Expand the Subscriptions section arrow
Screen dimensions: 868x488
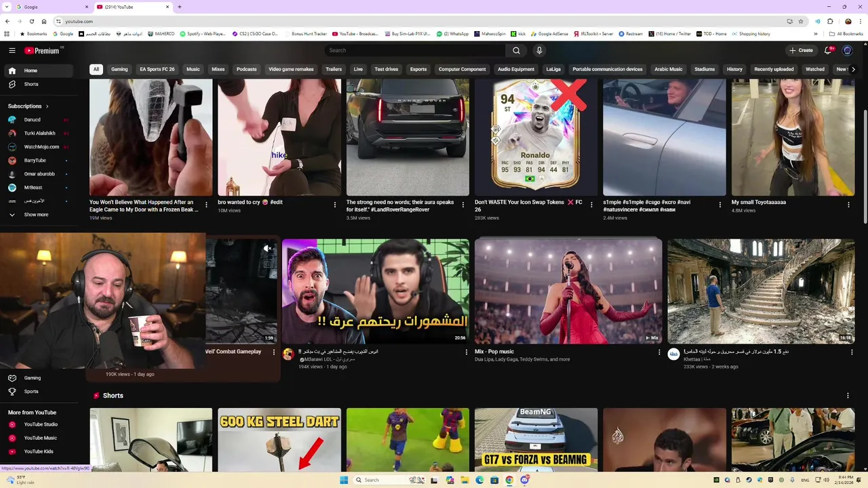pyautogui.click(x=47, y=106)
